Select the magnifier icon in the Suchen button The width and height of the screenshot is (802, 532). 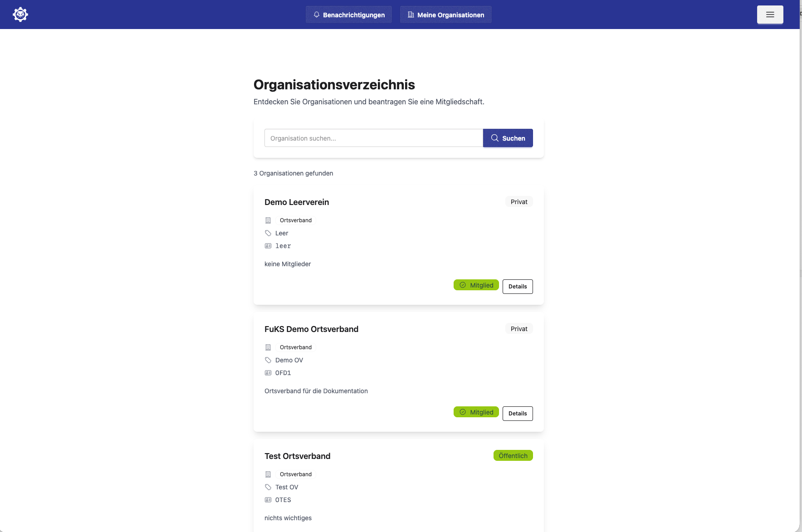pos(495,138)
